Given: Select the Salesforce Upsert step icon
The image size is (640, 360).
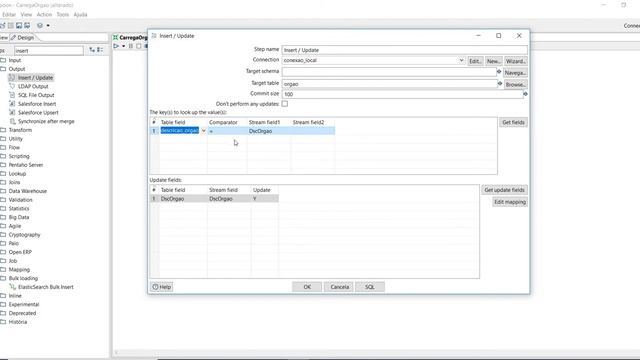Looking at the screenshot, I should 12,112.
